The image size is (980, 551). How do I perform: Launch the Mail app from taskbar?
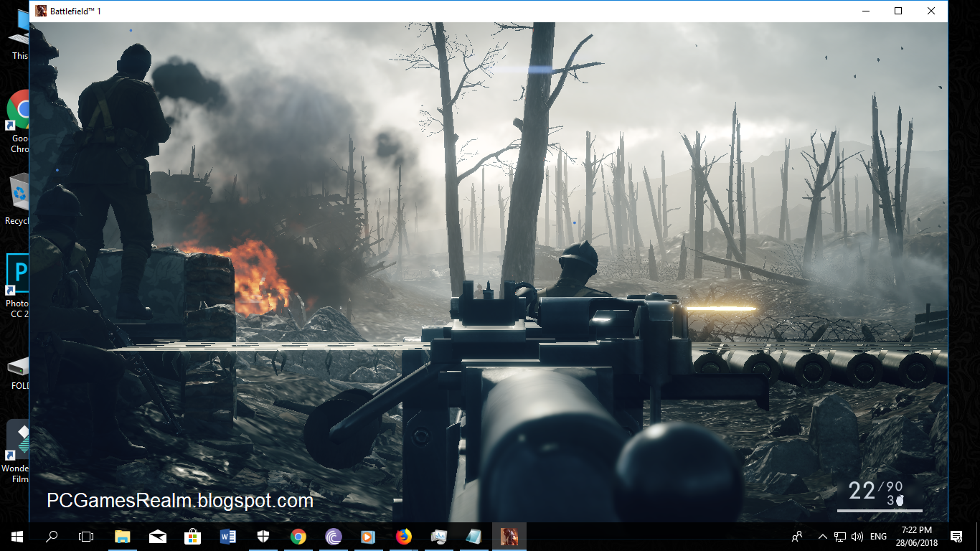click(x=157, y=536)
